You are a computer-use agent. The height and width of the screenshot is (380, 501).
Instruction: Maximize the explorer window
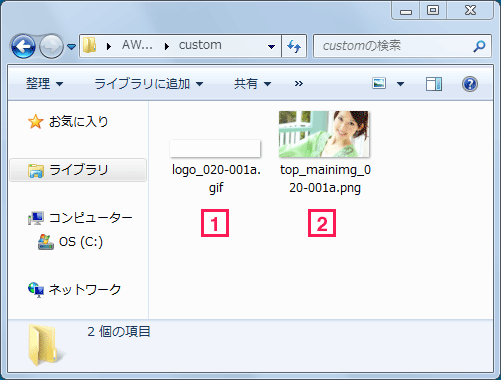click(433, 10)
